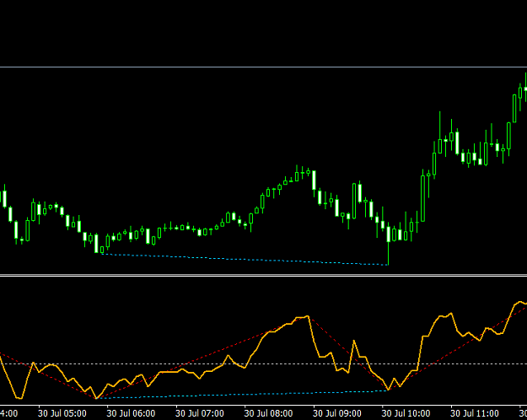Select the blue dotted divergence line under the oscillator
527x420 pixels.
(242, 394)
